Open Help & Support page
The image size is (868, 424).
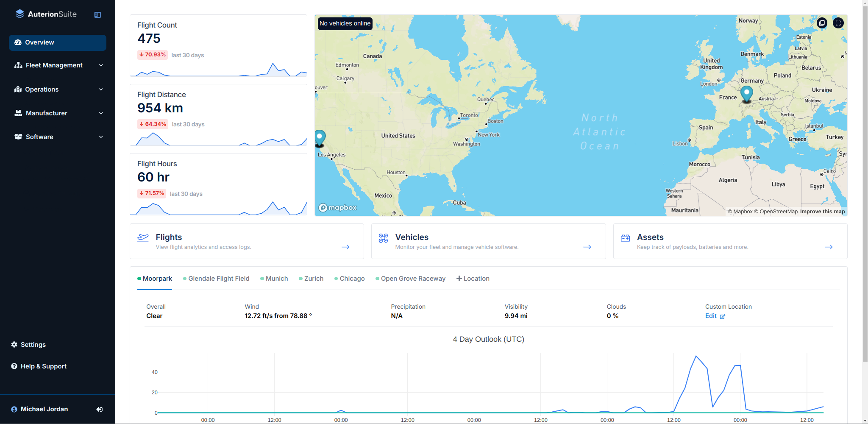43,366
